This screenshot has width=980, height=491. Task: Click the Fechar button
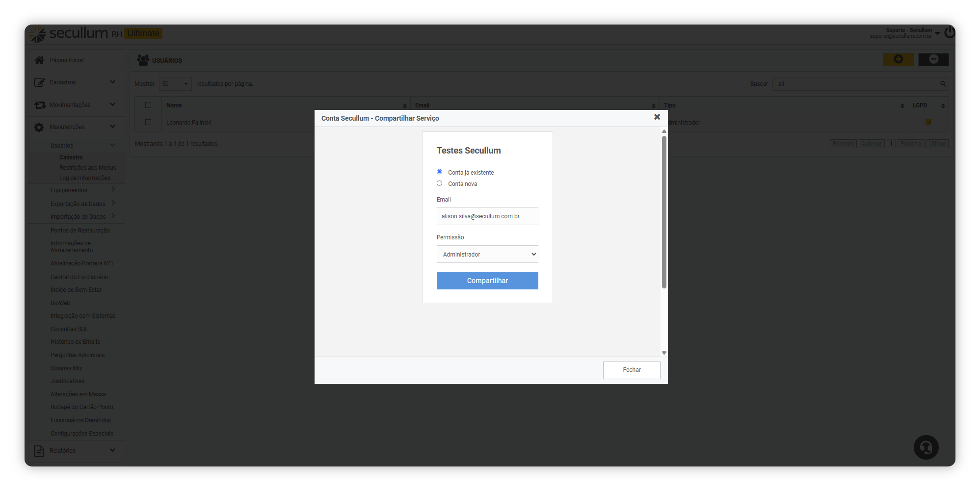point(632,370)
